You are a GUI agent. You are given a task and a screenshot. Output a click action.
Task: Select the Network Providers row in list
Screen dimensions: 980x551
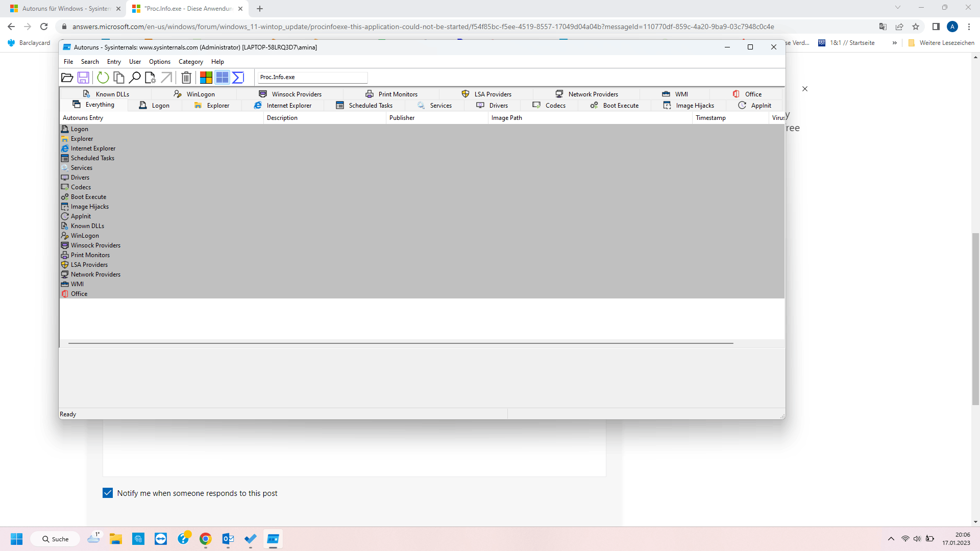tap(422, 274)
